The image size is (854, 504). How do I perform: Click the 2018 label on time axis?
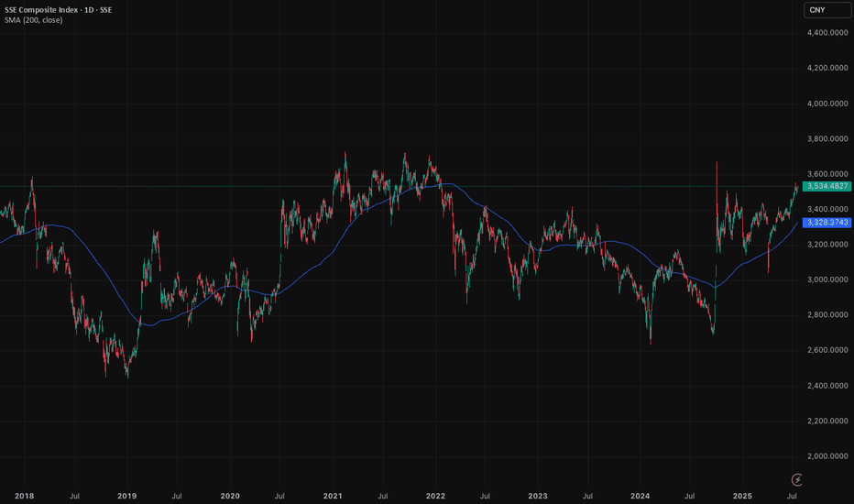click(x=24, y=495)
